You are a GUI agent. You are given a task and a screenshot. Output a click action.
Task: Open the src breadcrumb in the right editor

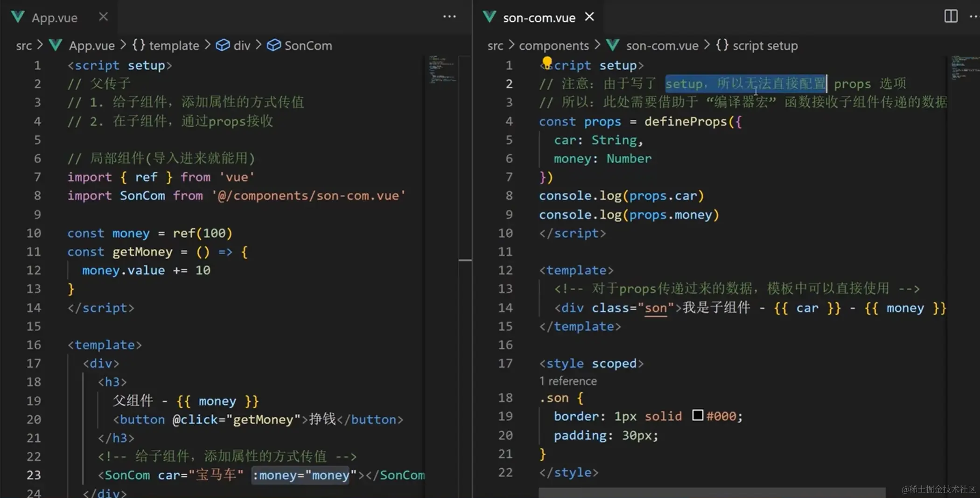[x=495, y=46]
